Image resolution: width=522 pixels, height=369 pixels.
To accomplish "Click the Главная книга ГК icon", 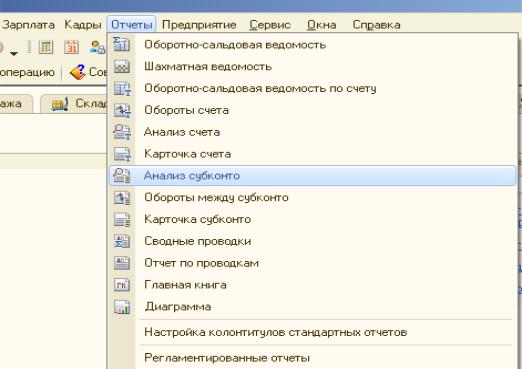I will pyautogui.click(x=122, y=285).
